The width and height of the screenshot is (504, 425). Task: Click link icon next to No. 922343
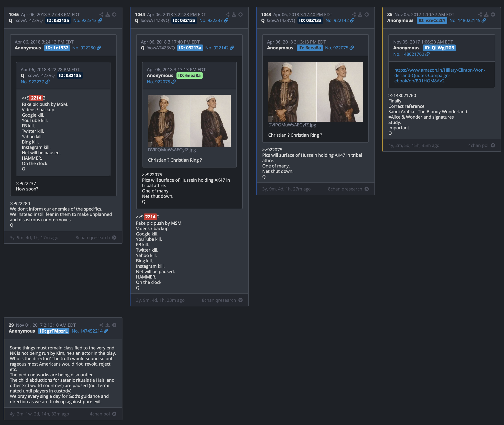[x=100, y=20]
